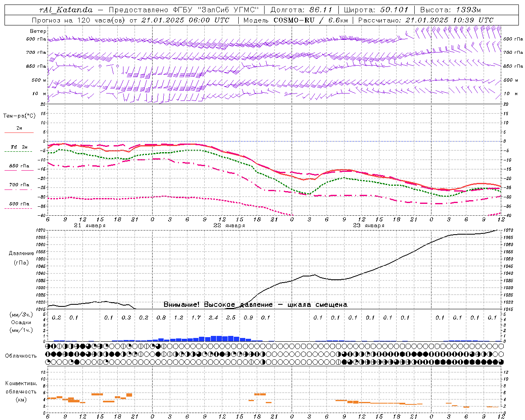This screenshot has height=420, width=525.
Task: Click the left 500 м wind level label
Action: 39,80
